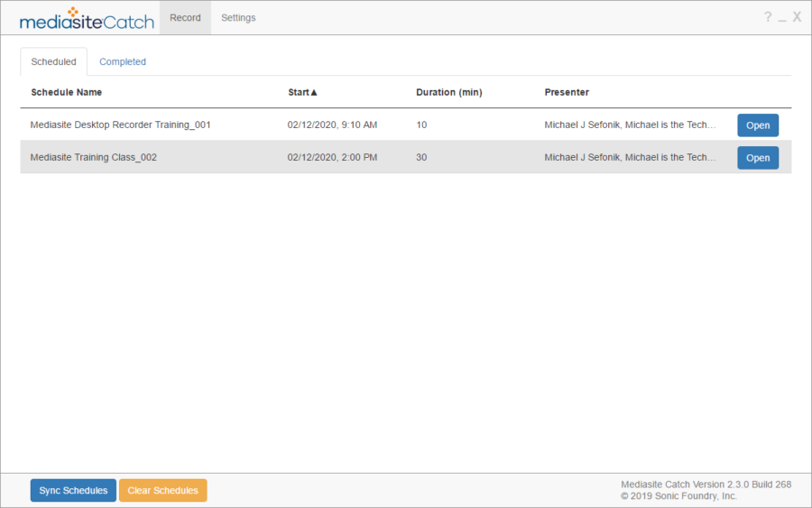The image size is (812, 508).
Task: Select Mediasite Training Class_002 name
Action: point(93,157)
